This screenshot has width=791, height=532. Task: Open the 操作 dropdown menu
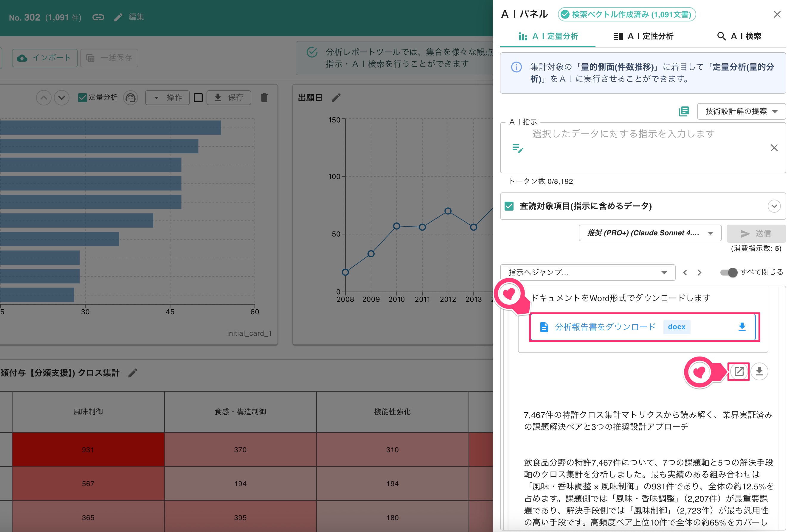(167, 98)
